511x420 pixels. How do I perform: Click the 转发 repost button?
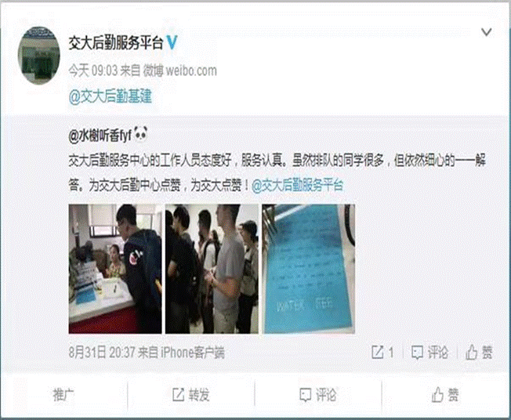coord(190,395)
